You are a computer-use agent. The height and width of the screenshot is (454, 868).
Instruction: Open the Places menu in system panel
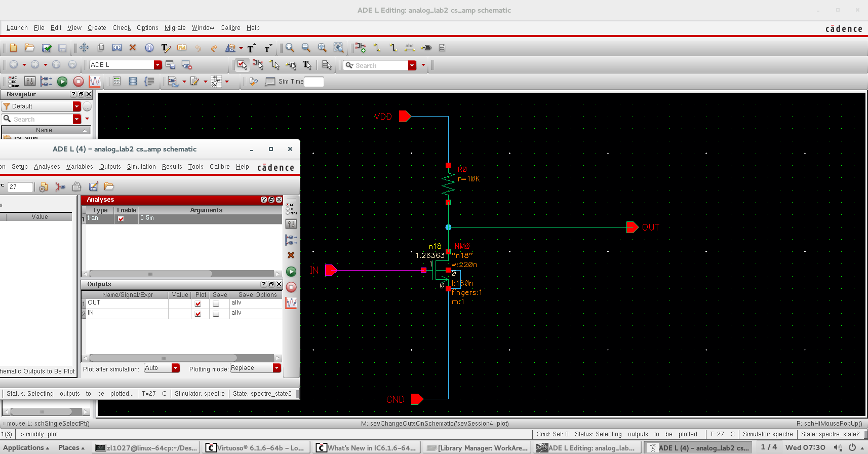pyautogui.click(x=71, y=447)
